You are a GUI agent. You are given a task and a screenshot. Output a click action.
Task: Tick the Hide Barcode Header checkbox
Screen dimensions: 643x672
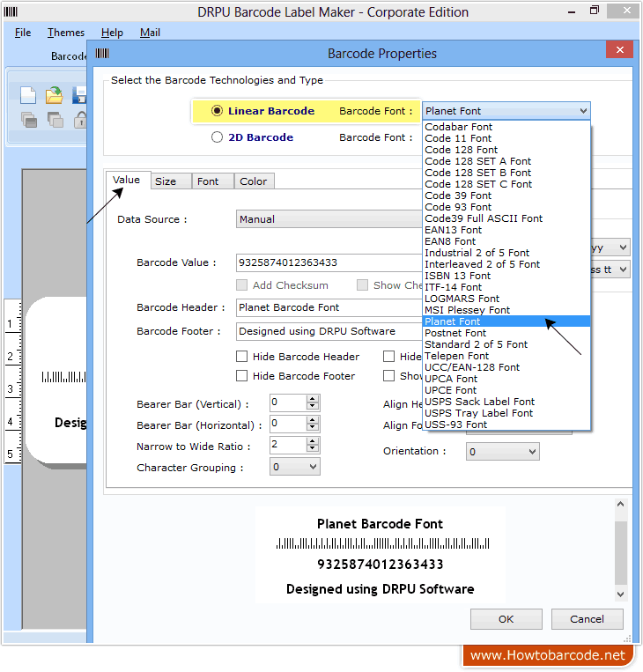point(241,357)
